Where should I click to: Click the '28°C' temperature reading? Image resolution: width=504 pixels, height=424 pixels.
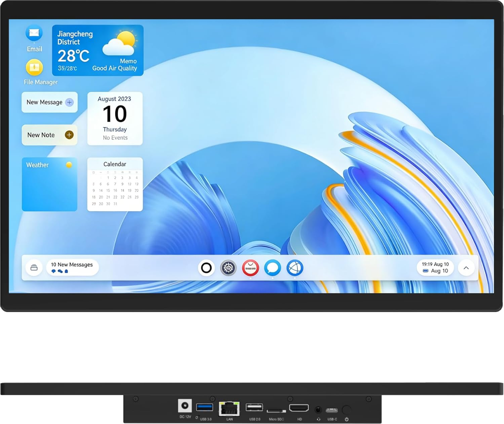pyautogui.click(x=74, y=56)
